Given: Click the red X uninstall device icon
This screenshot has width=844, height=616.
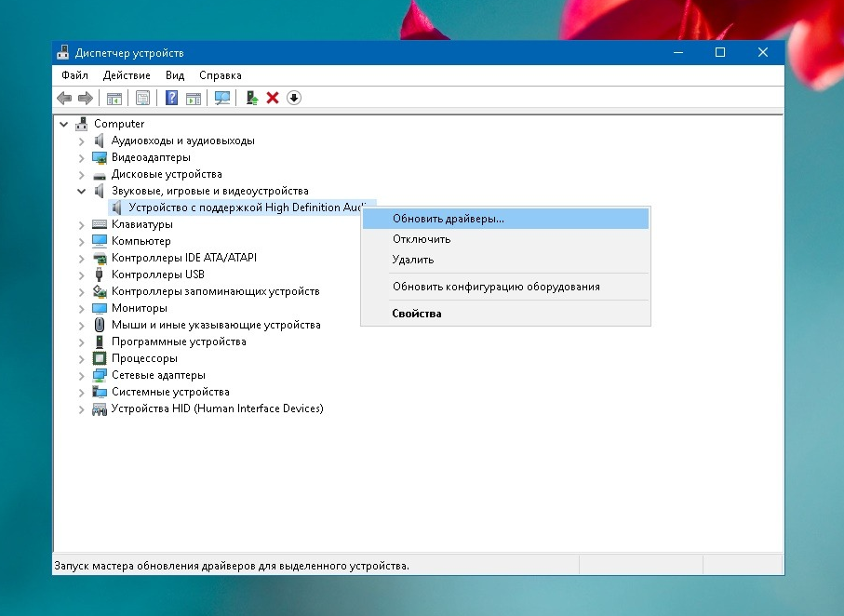Looking at the screenshot, I should click(273, 98).
